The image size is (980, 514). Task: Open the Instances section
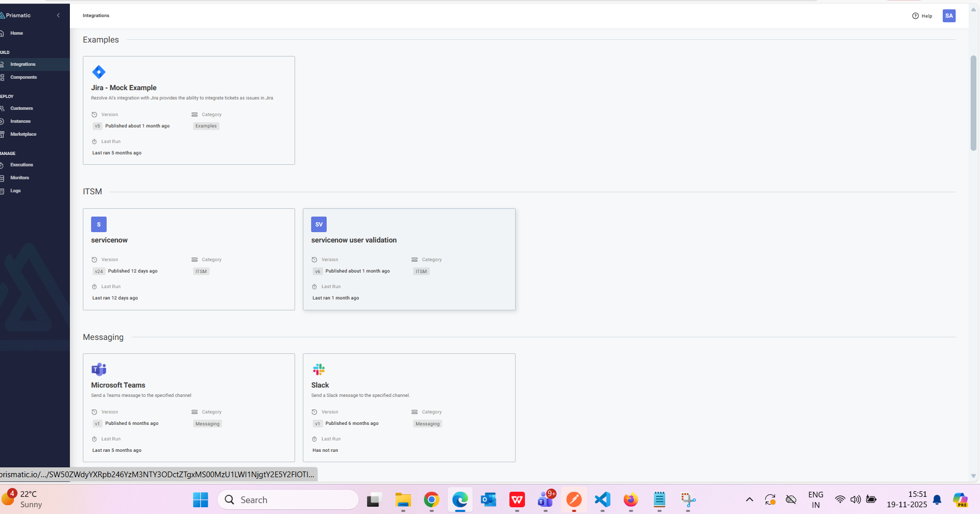pyautogui.click(x=20, y=121)
